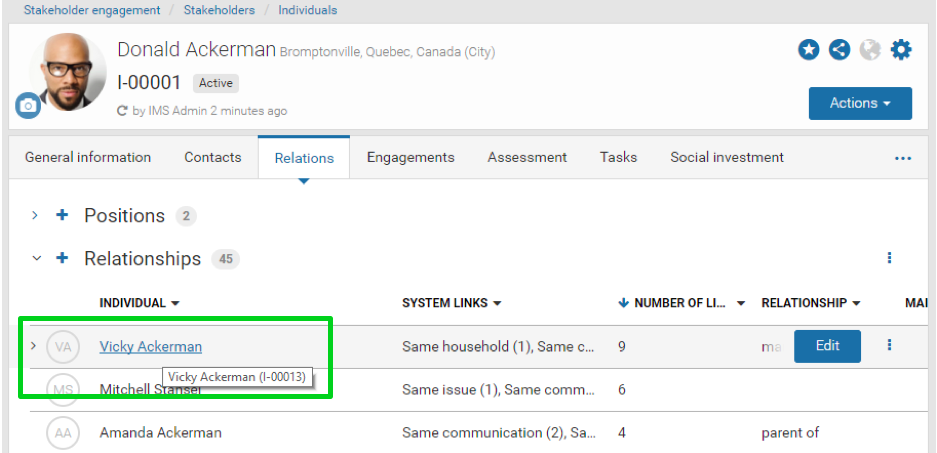Switch to the General information tab

coord(88,157)
